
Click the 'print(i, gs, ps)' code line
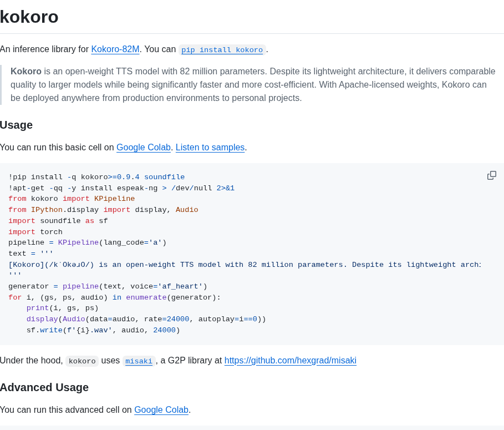click(x=63, y=308)
